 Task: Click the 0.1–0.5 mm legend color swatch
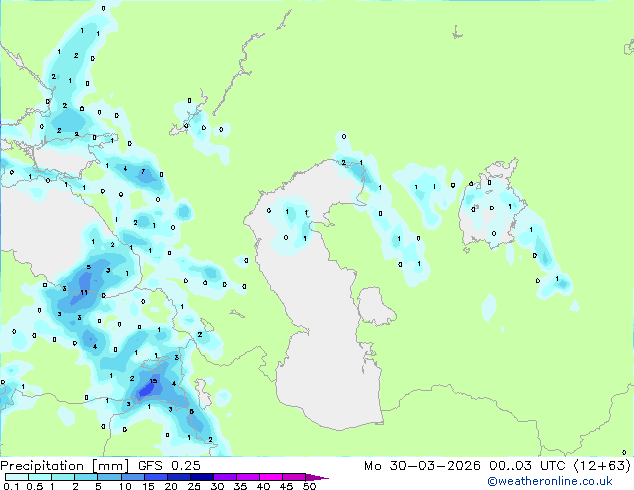pyautogui.click(x=17, y=477)
